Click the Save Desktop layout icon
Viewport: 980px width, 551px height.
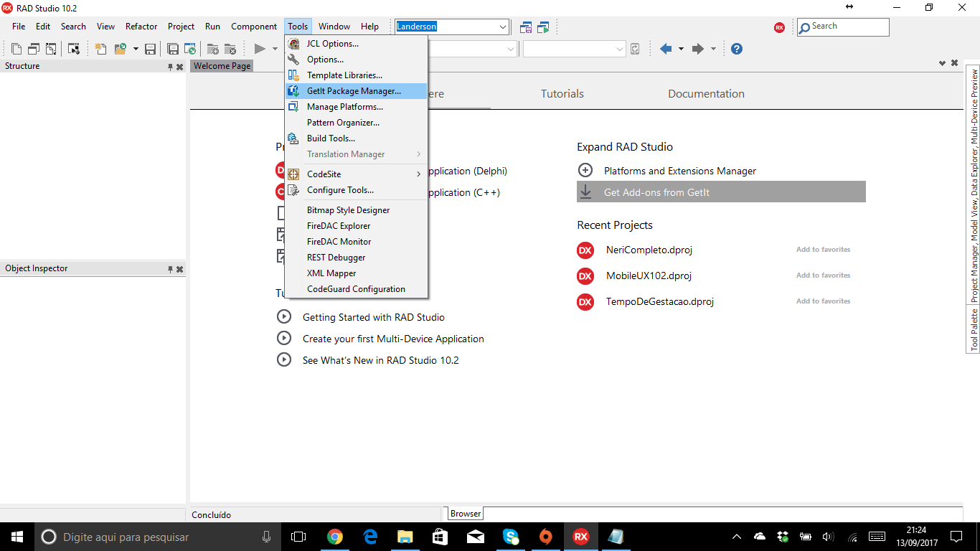526,27
